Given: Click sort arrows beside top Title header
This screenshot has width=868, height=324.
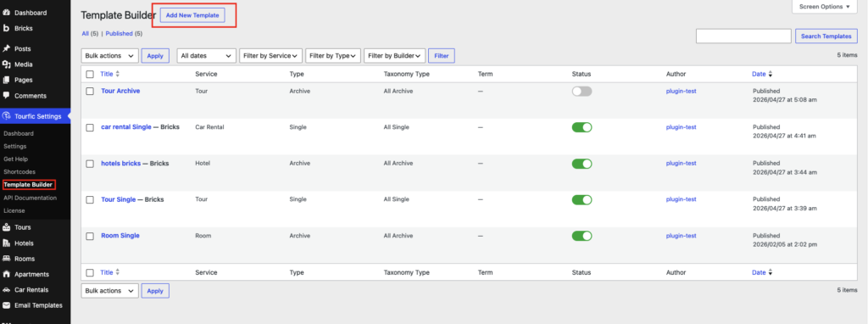Looking at the screenshot, I should click(x=117, y=74).
